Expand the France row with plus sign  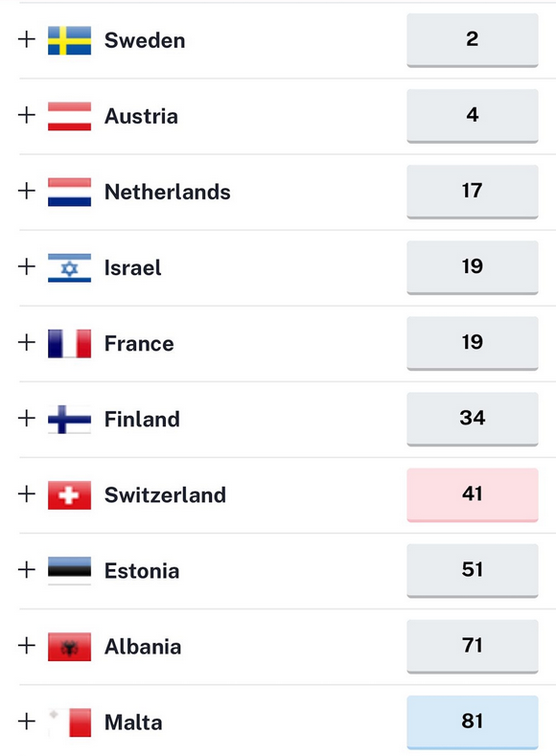(27, 343)
